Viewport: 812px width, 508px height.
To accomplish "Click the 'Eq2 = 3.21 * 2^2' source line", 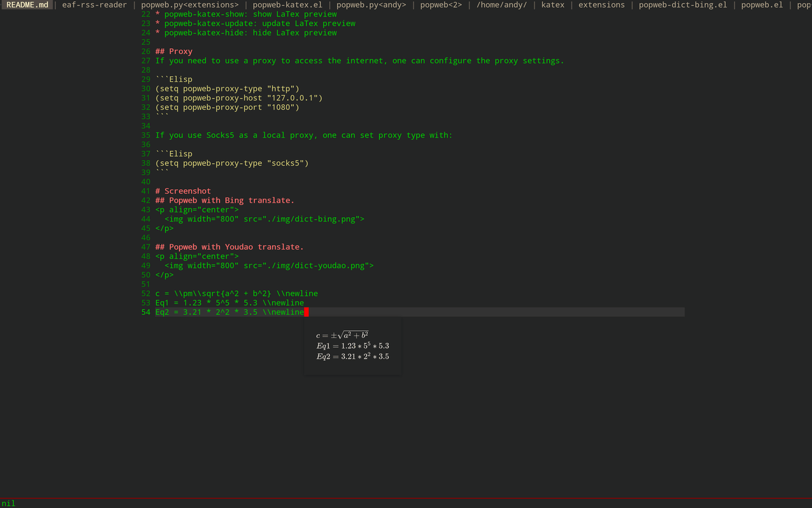I will click(x=230, y=312).
